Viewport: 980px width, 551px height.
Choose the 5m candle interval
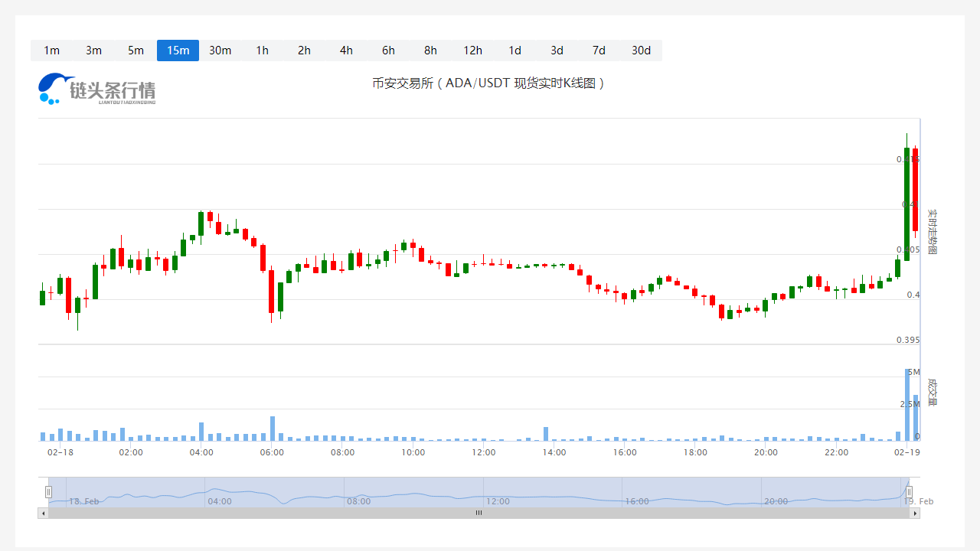pyautogui.click(x=136, y=51)
